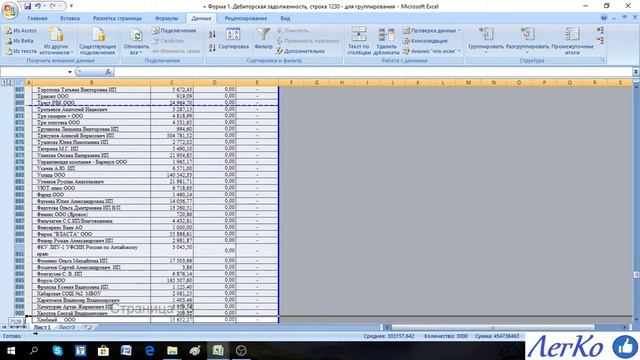
Task: Click the 'Разгруппировать' icon
Action: 527,35
